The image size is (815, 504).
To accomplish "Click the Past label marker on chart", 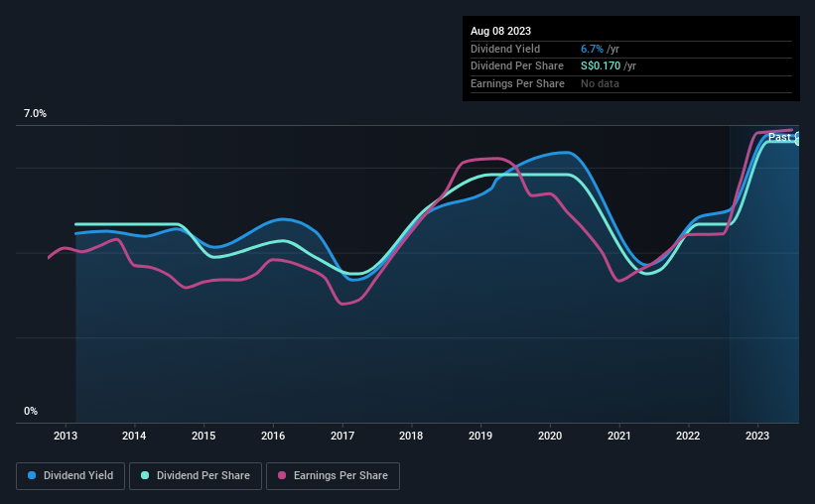I will pos(779,137).
